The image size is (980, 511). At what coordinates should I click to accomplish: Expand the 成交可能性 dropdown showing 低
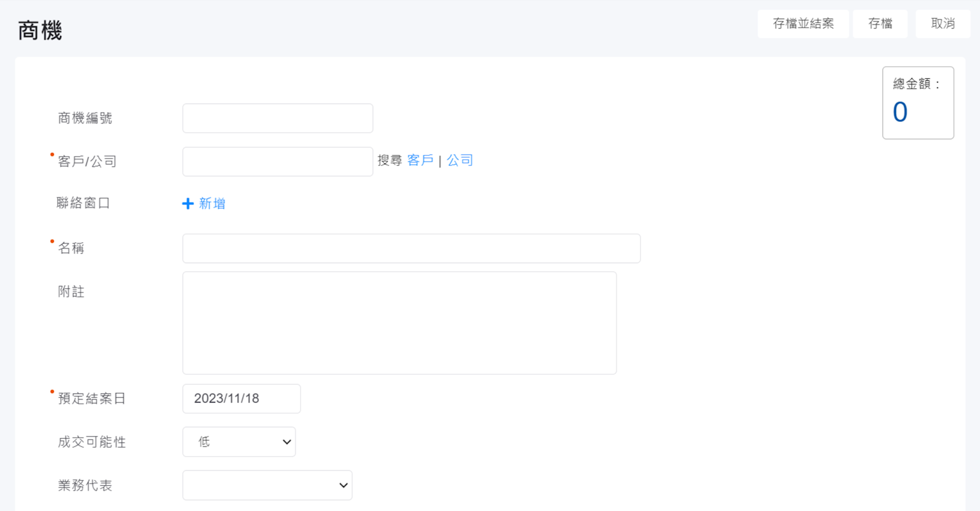point(239,442)
